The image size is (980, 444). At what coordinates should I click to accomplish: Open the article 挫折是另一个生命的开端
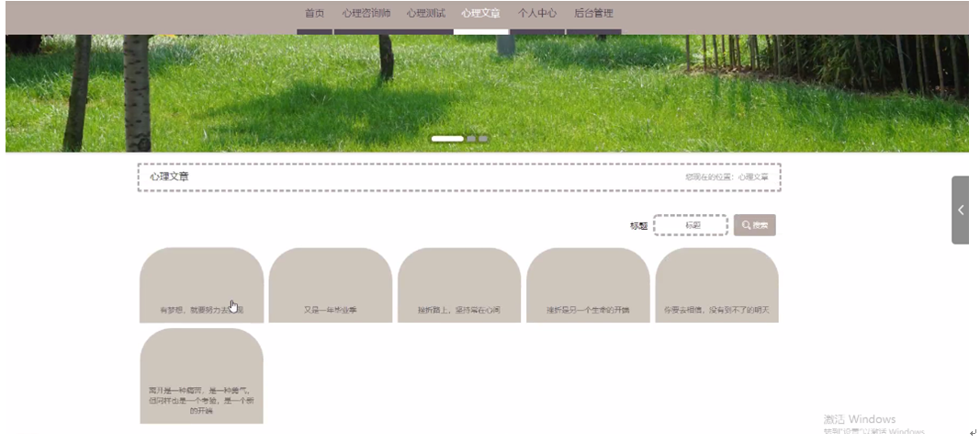click(x=588, y=285)
